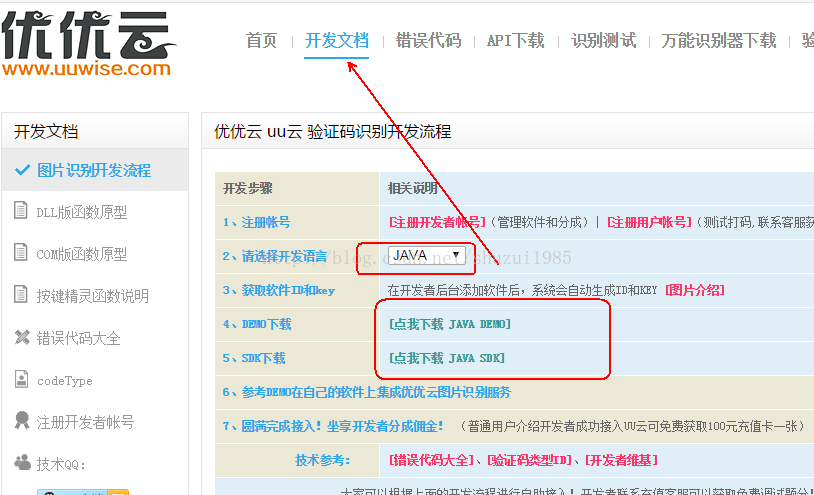Open 注册开发者帐号 sidebar entry
This screenshot has height=495, width=814.
click(x=85, y=422)
